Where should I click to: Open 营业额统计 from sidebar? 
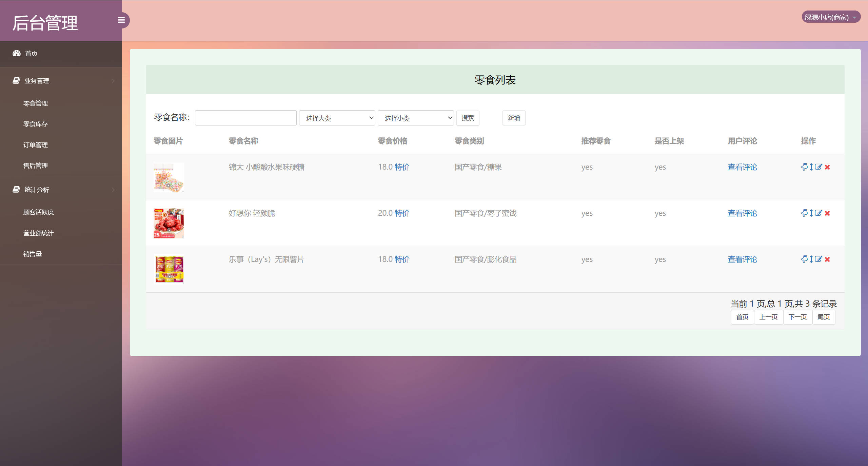[x=38, y=233]
